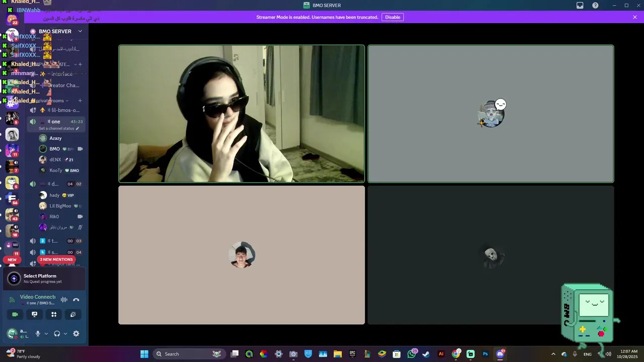Open Epic Games Launcher from taskbar

353,354
